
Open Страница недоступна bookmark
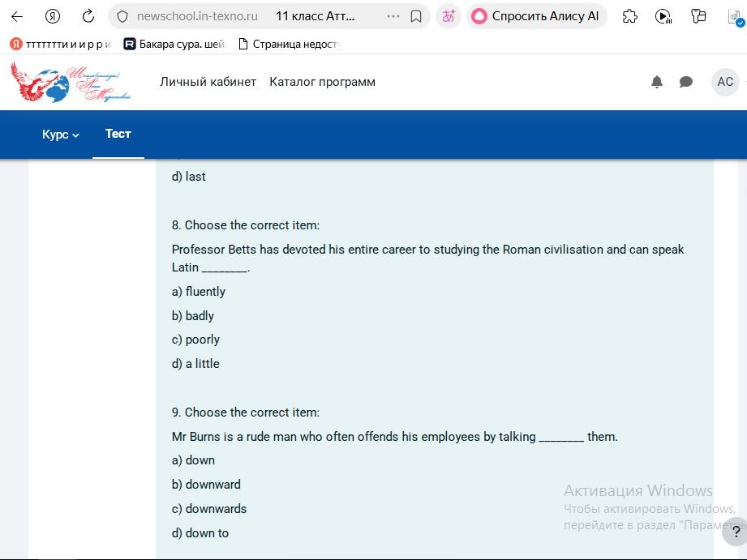pyautogui.click(x=289, y=45)
